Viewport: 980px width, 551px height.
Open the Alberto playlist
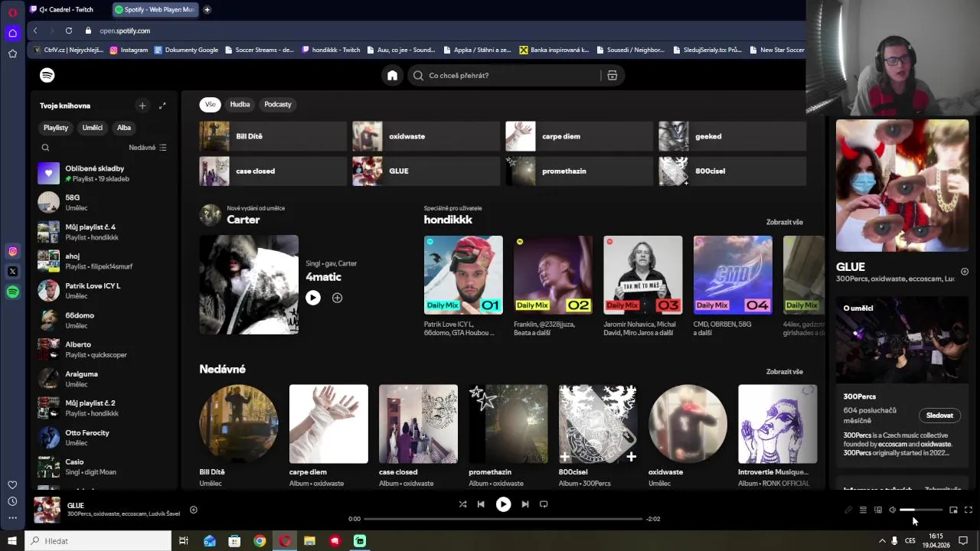coord(105,349)
